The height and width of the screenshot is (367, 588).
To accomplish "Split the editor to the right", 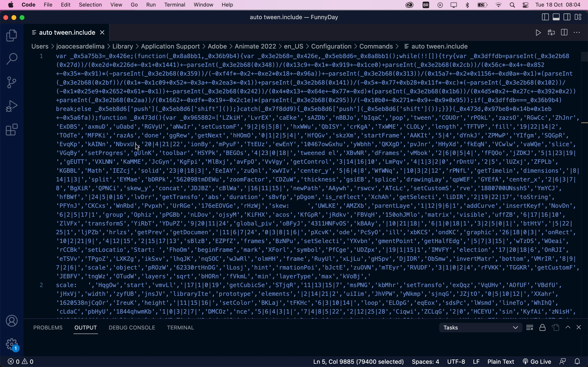I will pos(564,33).
